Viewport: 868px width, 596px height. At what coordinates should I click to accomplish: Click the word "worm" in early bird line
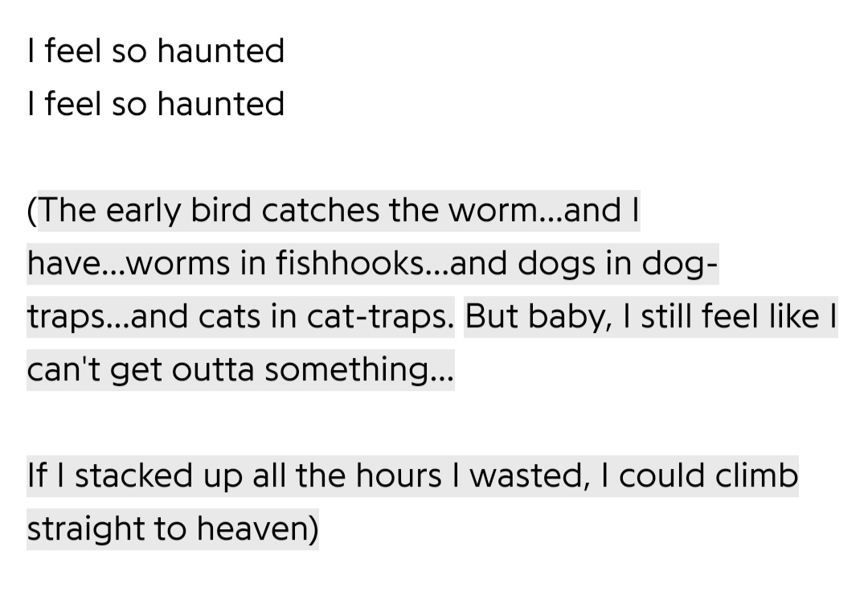[493, 211]
